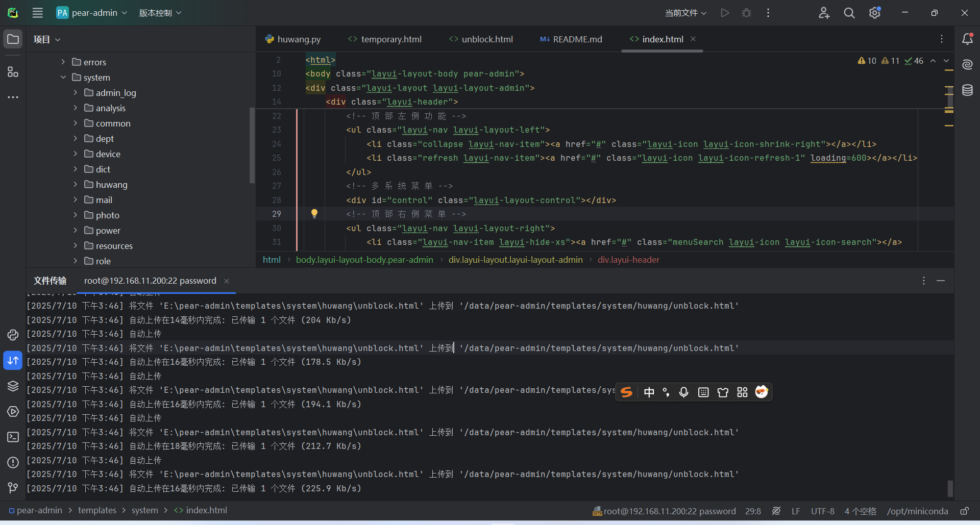Hide the file transfer panel
Viewport: 980px width, 525px height.
pos(941,281)
